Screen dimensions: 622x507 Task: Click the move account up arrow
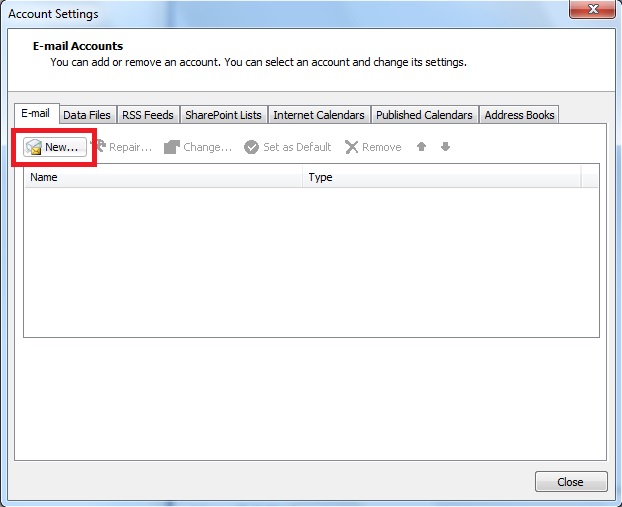coord(422,147)
